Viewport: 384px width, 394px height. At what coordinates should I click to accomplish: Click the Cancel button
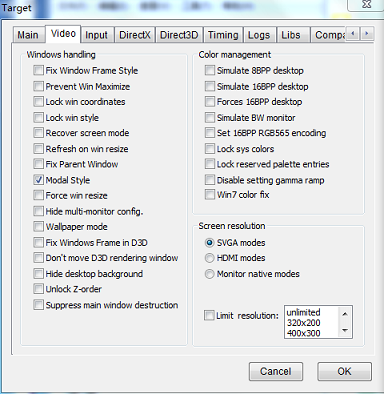(x=276, y=371)
